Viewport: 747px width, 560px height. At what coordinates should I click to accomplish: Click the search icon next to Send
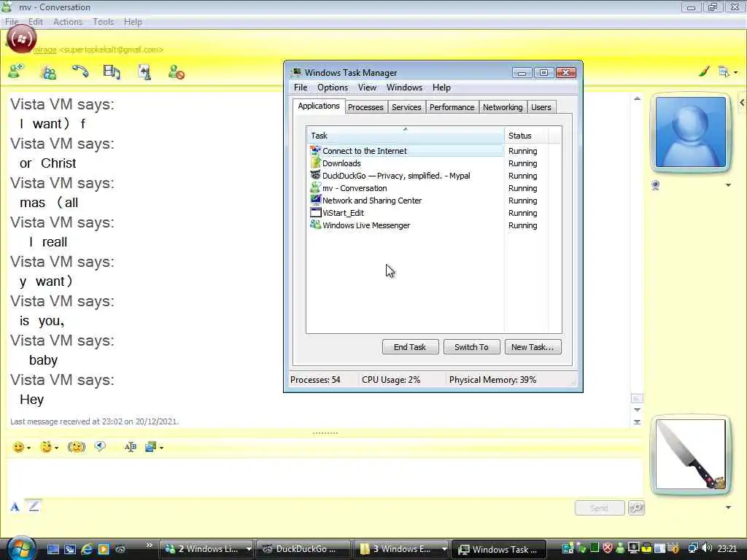(636, 508)
